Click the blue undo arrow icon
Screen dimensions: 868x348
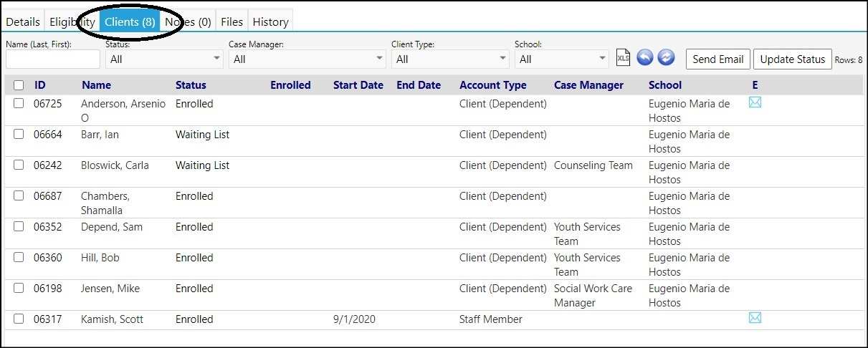[645, 58]
